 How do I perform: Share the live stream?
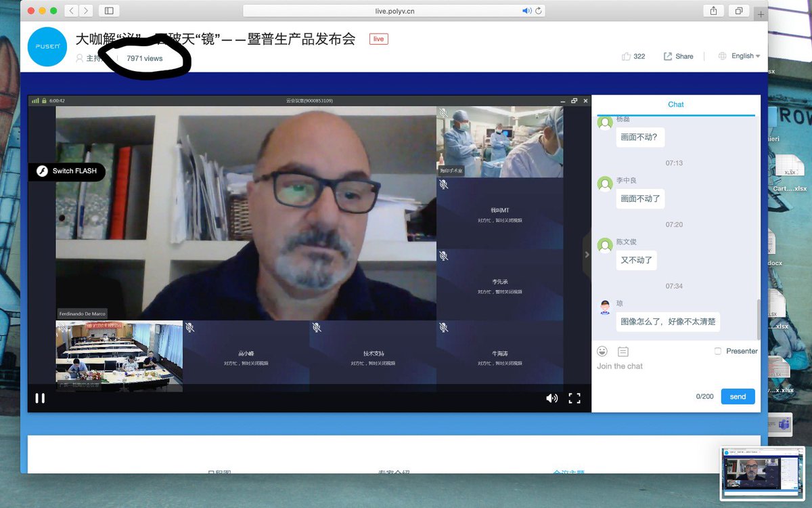point(679,56)
